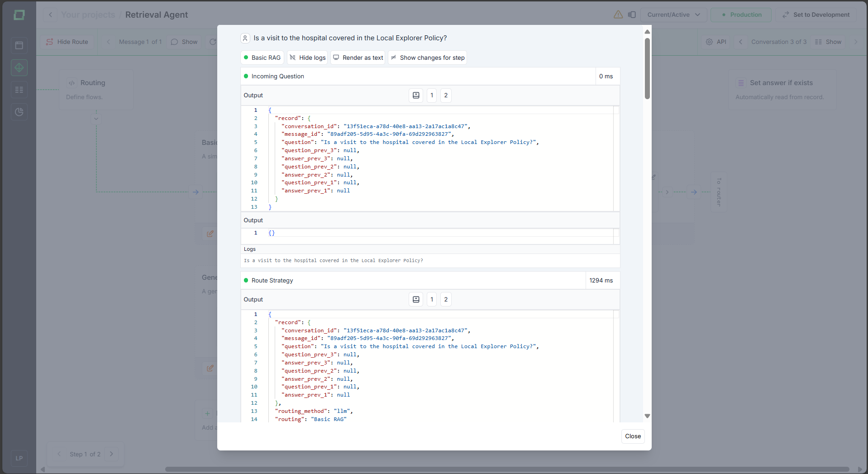
Task: Click the Production environment button
Action: pos(741,14)
